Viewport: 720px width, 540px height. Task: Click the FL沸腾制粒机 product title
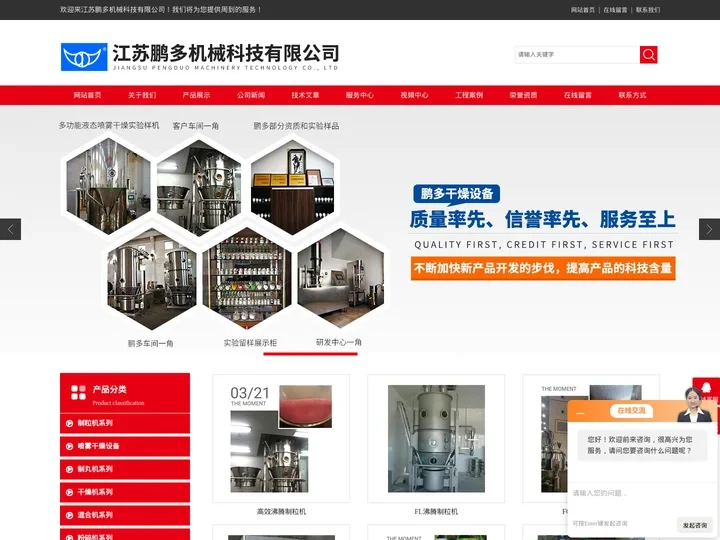tap(436, 512)
